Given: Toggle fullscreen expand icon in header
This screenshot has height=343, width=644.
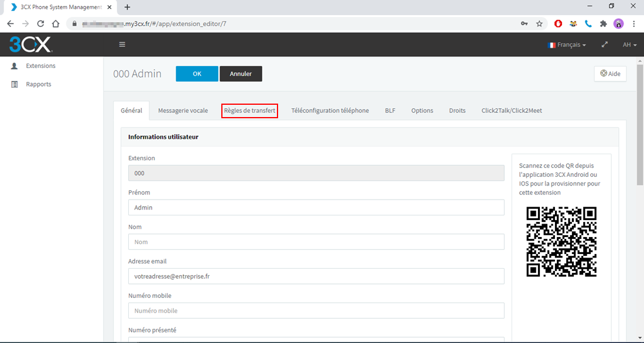Looking at the screenshot, I should 605,44.
